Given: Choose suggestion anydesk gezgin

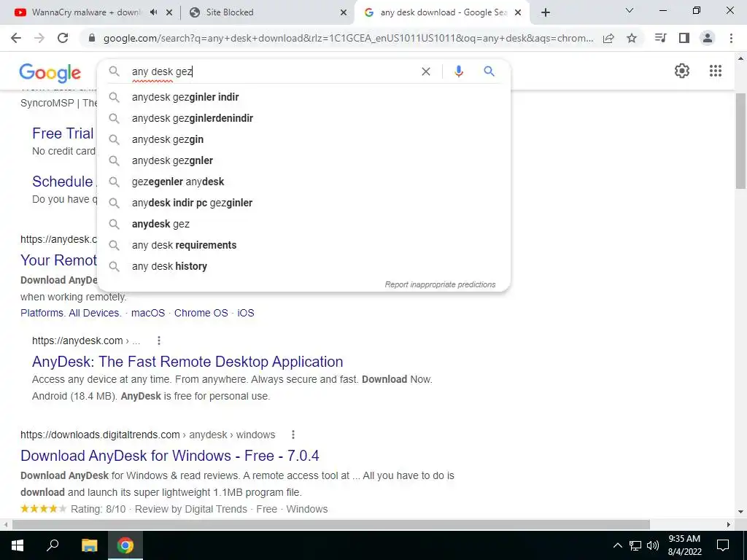Looking at the screenshot, I should point(304,139).
